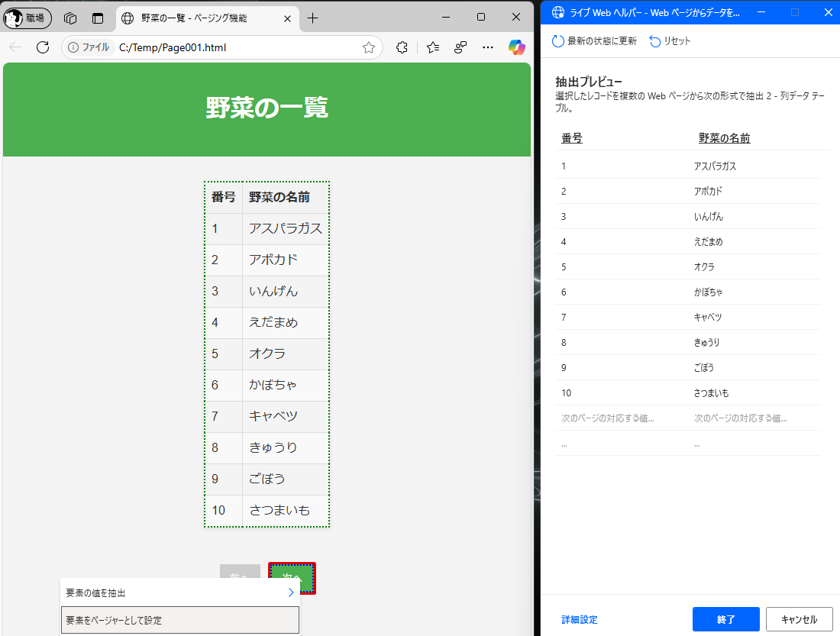Image resolution: width=840 pixels, height=636 pixels.
Task: Click the ファイル site info icon
Action: point(89,47)
